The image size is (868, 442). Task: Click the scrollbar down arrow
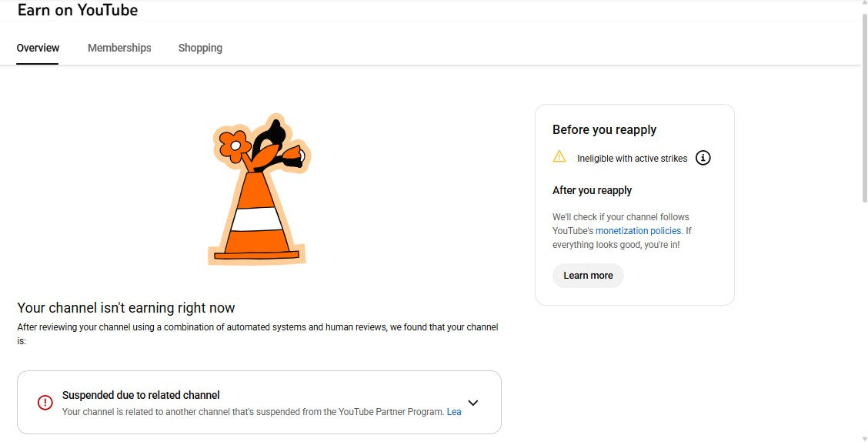pos(863,437)
